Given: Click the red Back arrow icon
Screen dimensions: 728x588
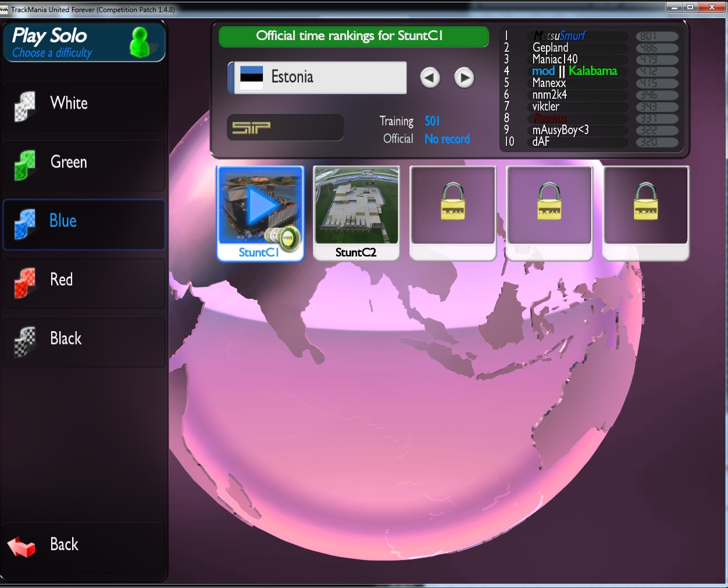Looking at the screenshot, I should click(x=22, y=546).
